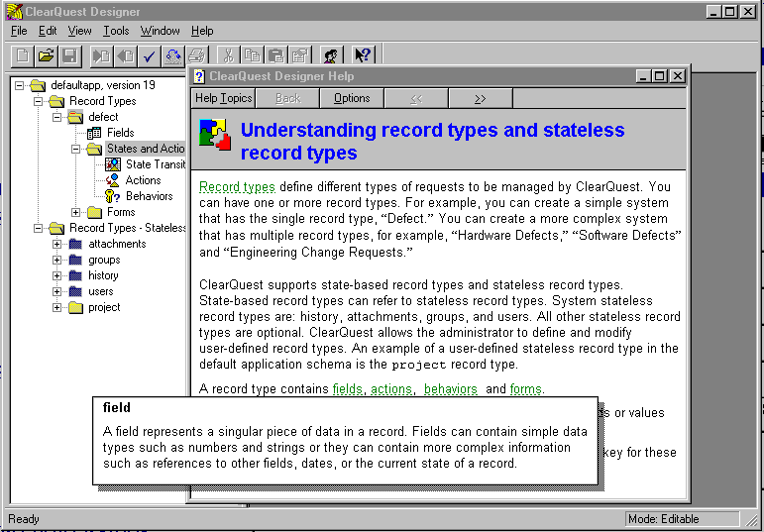Collapse the Record Types - Stateless node
The width and height of the screenshot is (764, 532).
(x=38, y=229)
